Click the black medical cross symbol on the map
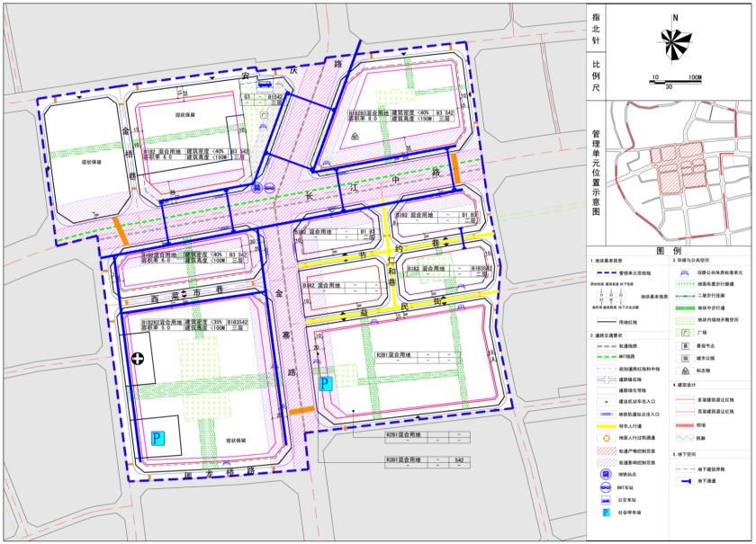The width and height of the screenshot is (756, 544). [x=138, y=359]
